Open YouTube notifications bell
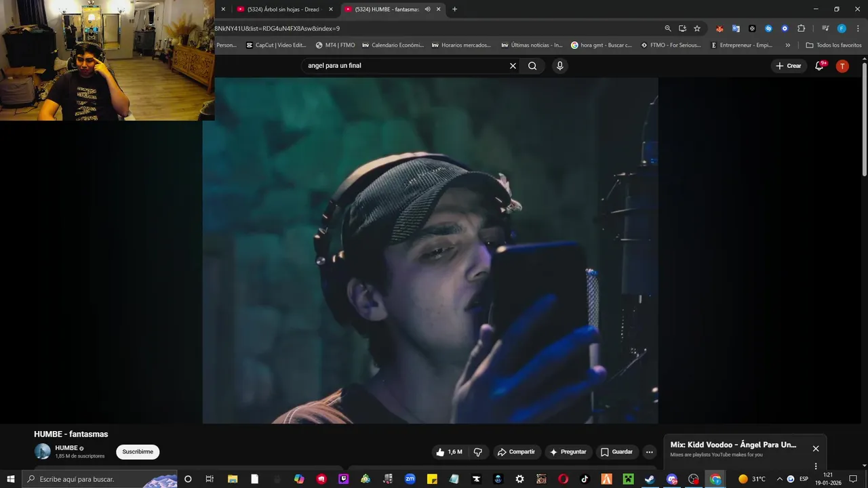 pos(819,66)
